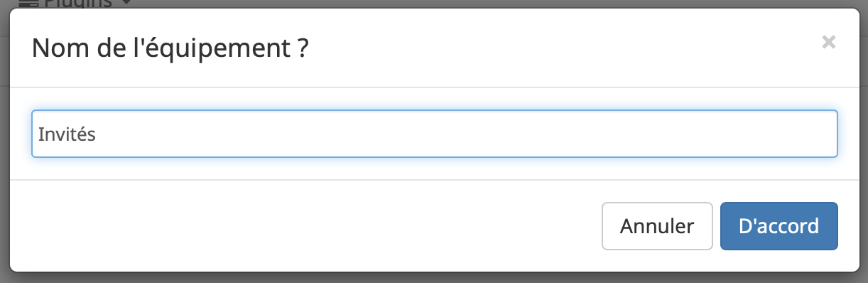
Task: Abort equipment naming with Annuler
Action: (x=657, y=226)
